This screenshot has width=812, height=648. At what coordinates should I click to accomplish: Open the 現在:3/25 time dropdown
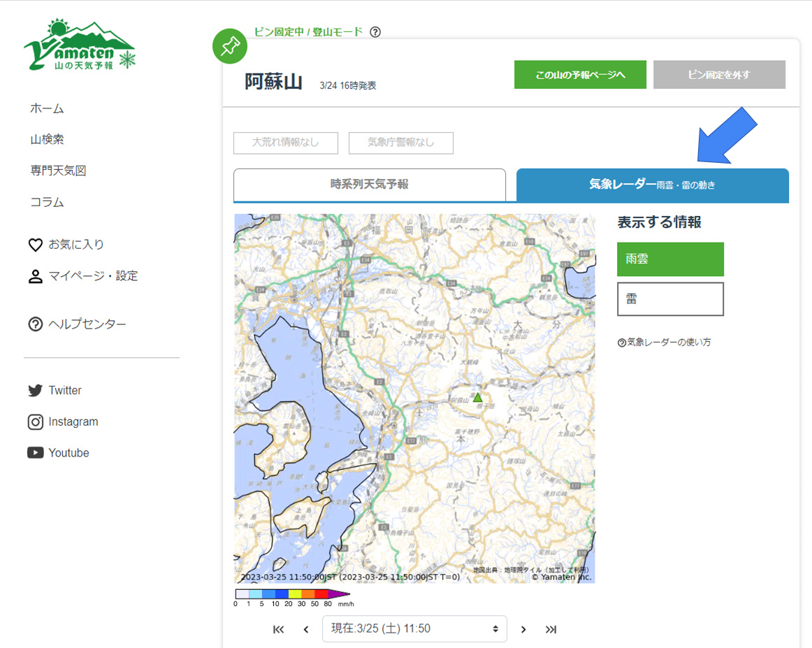coord(414,629)
